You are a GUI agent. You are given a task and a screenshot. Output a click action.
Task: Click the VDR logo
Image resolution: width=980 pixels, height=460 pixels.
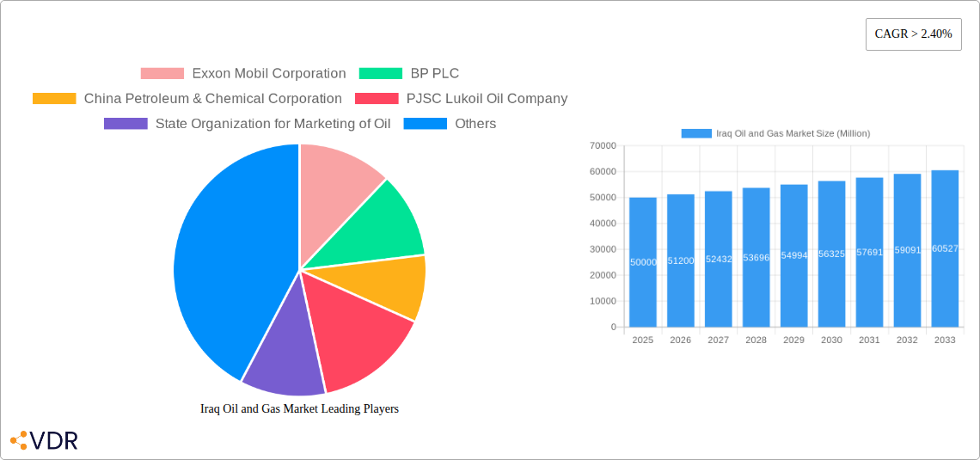(x=45, y=440)
